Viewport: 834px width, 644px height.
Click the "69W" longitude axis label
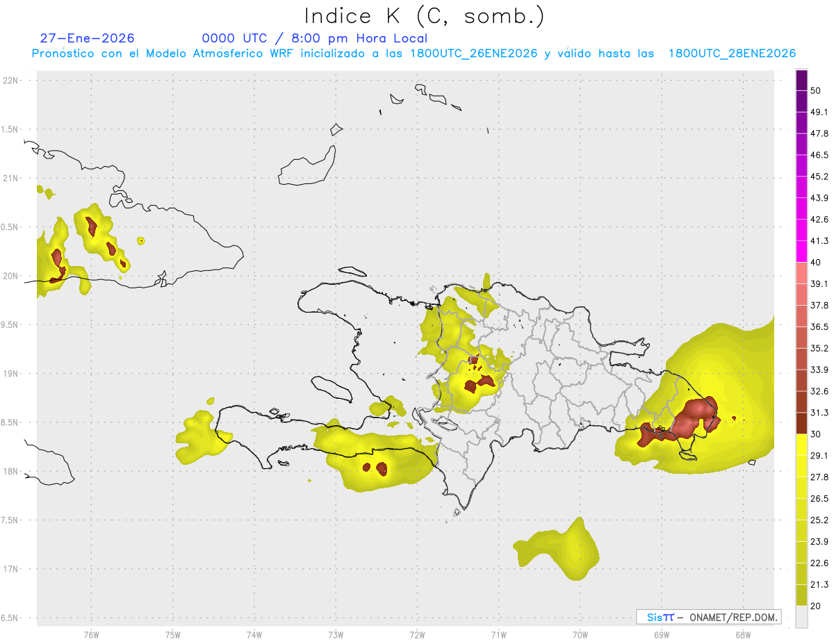(x=661, y=634)
